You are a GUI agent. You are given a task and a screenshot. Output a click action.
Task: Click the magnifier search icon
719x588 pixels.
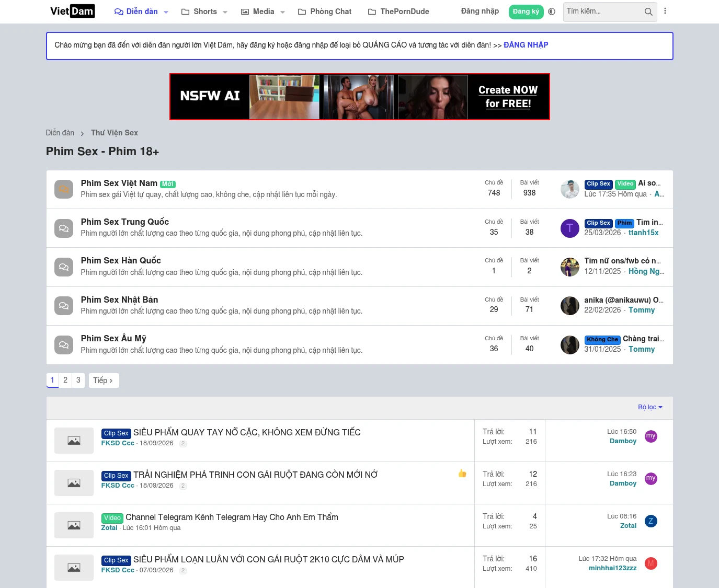click(648, 11)
